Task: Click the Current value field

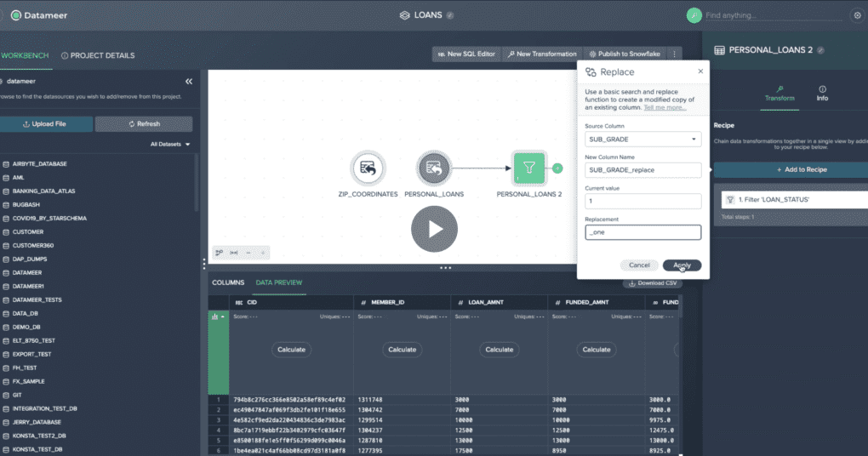Action: click(643, 202)
